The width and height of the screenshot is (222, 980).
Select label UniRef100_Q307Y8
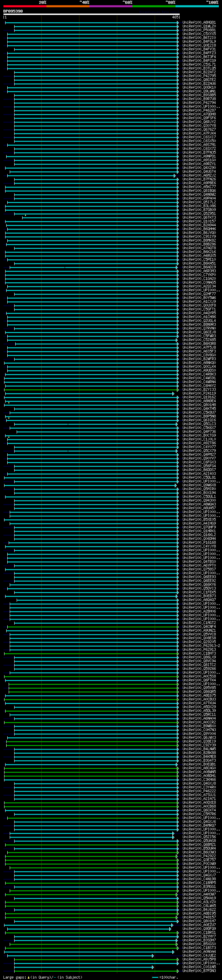[x=199, y=126]
